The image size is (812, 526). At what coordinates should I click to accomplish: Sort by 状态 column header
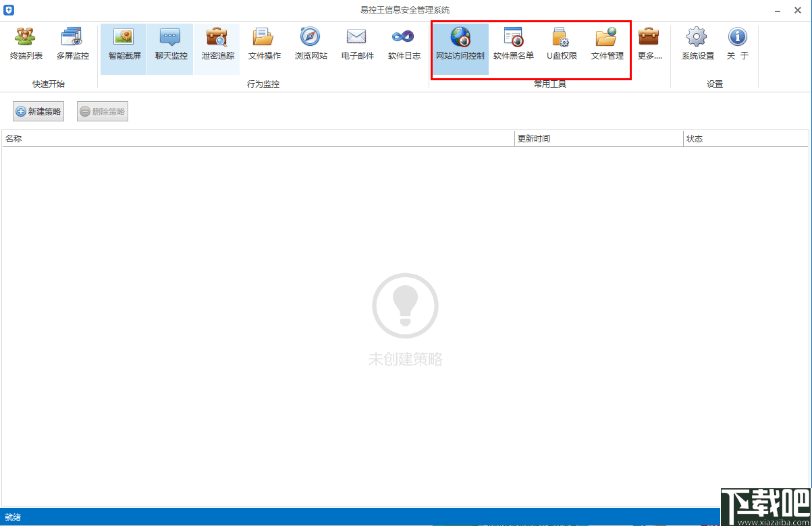(746, 138)
